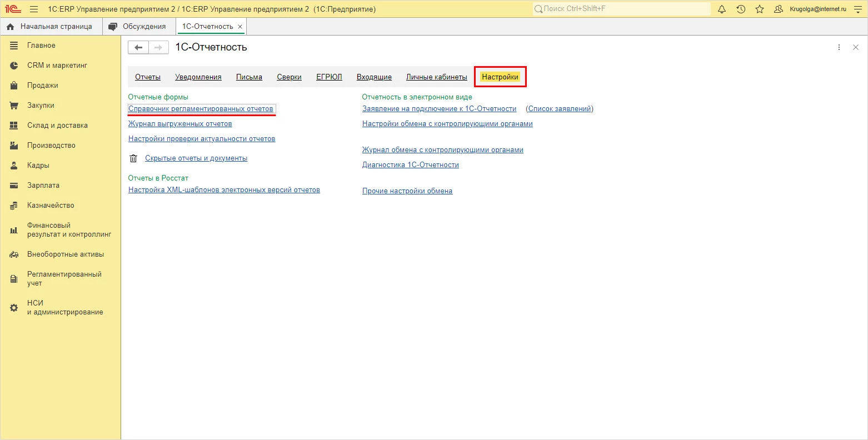Viewport: 868px width, 440px height.
Task: Open the notifications bell
Action: (x=722, y=9)
